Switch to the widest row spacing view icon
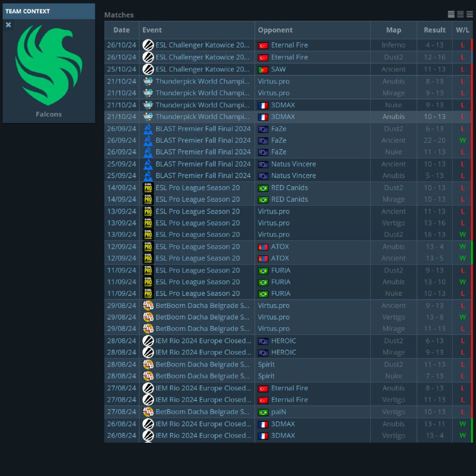The height and width of the screenshot is (476, 476). (x=469, y=14)
